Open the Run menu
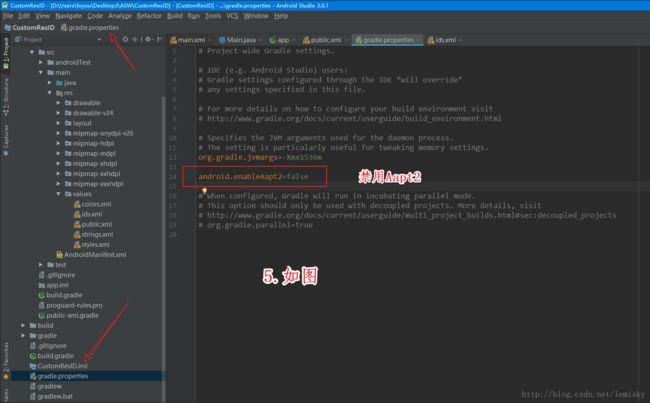The height and width of the screenshot is (403, 650). 194,16
